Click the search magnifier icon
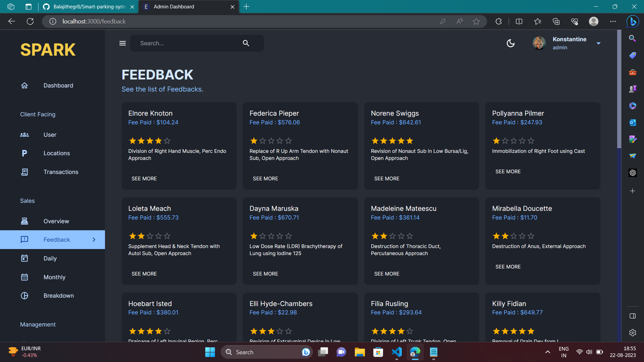Screen dimensions: 644x362 point(246,43)
